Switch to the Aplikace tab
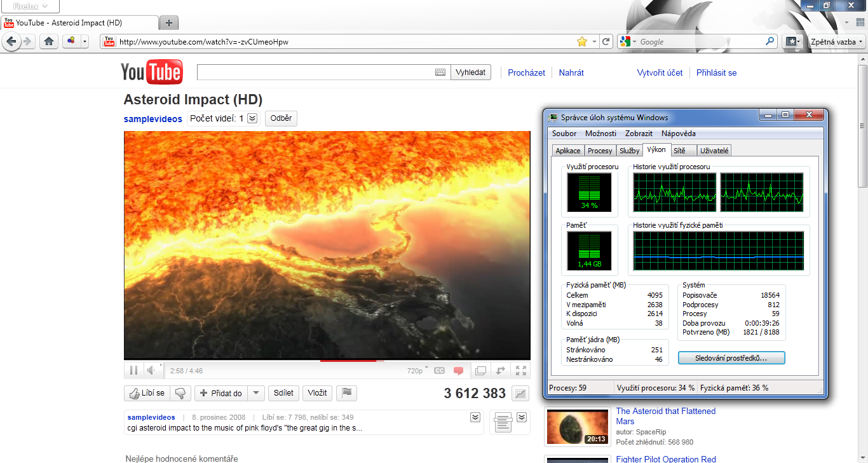868x463 pixels. (x=568, y=151)
